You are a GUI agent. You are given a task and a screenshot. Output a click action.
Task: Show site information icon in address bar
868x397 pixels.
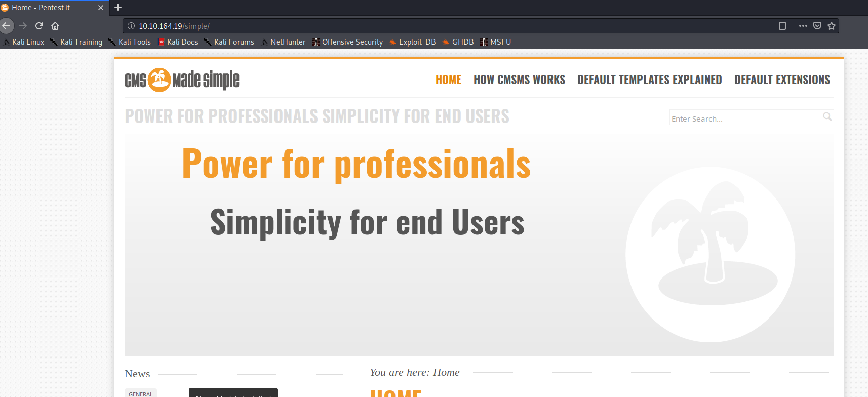[x=131, y=26]
